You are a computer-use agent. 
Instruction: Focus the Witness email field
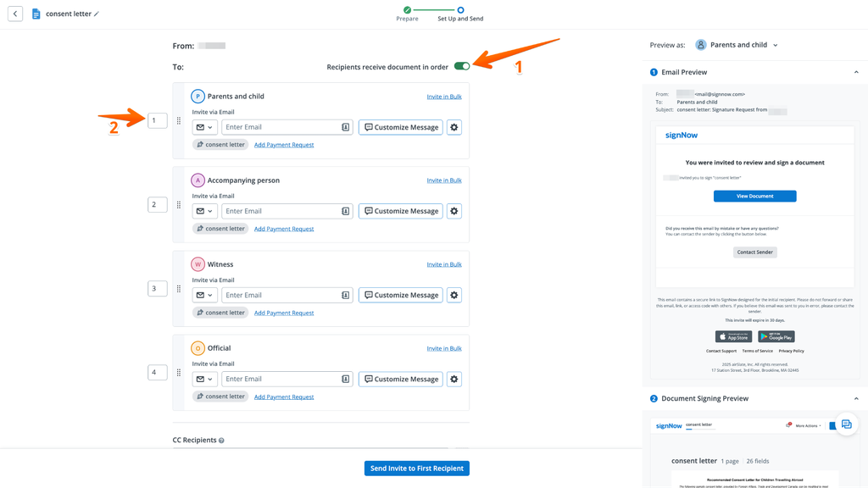(287, 296)
